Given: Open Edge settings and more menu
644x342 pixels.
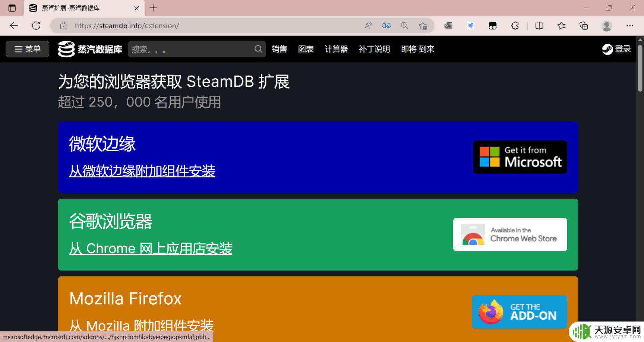Looking at the screenshot, I should (x=630, y=26).
